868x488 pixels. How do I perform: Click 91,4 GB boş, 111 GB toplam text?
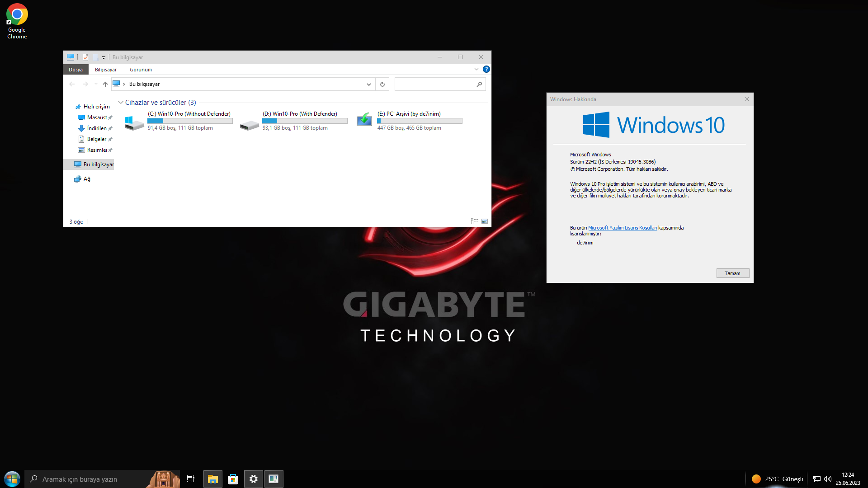pos(180,128)
